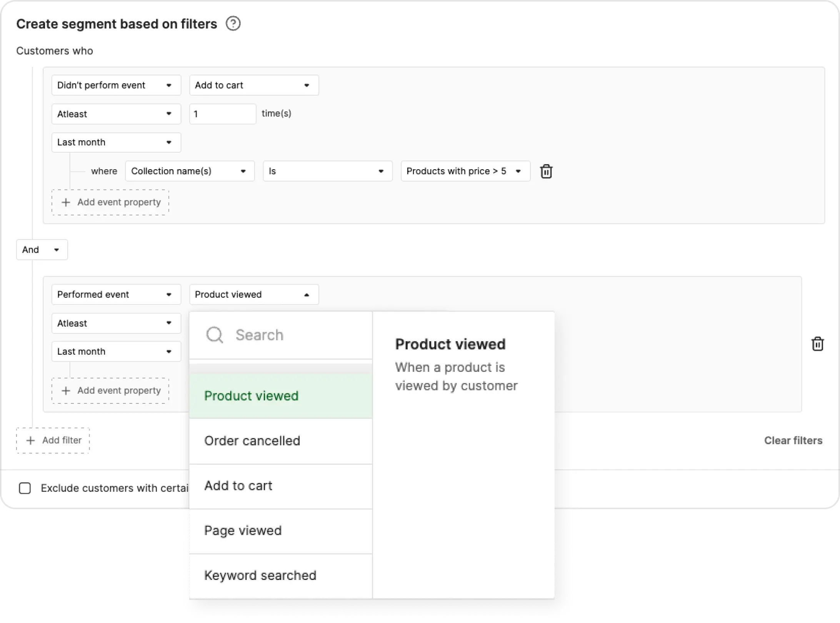Delete the Collection name event property
840x623 pixels.
(546, 172)
